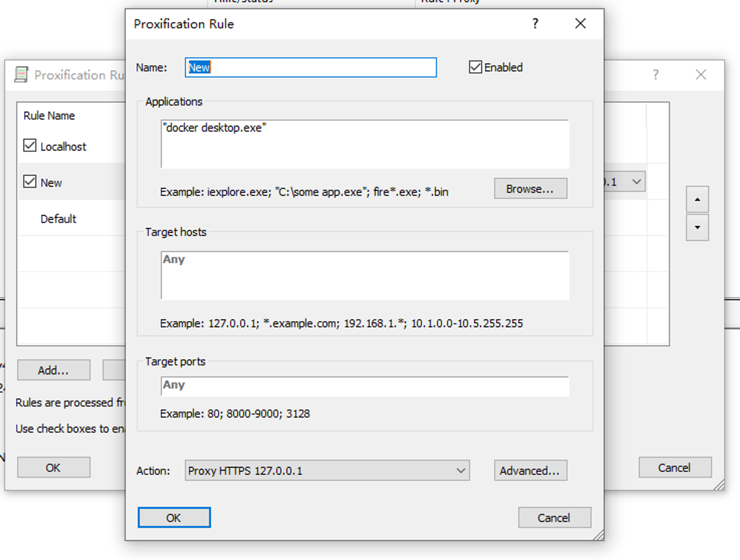Toggle the New rule checkbox

(30, 182)
